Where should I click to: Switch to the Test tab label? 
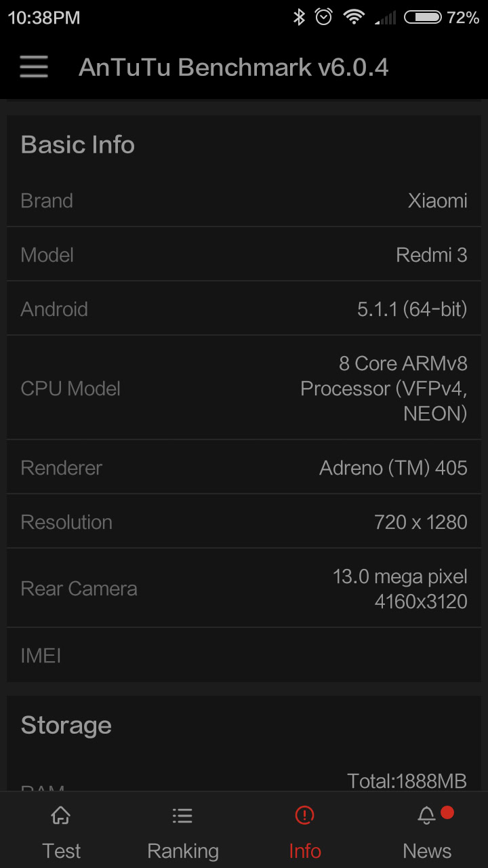tap(61, 850)
